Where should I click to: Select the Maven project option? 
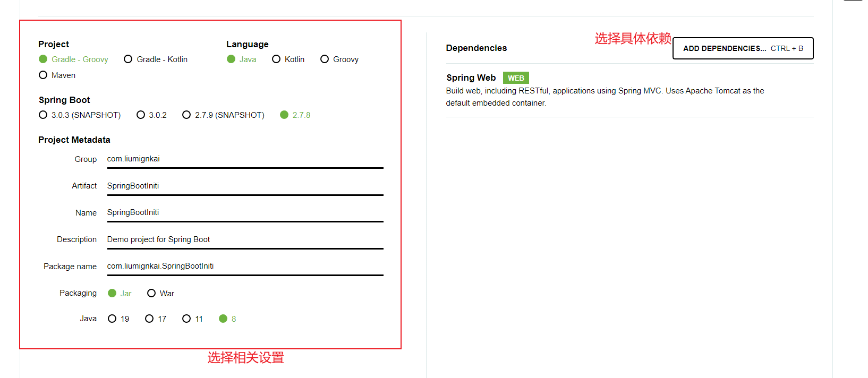coord(43,75)
